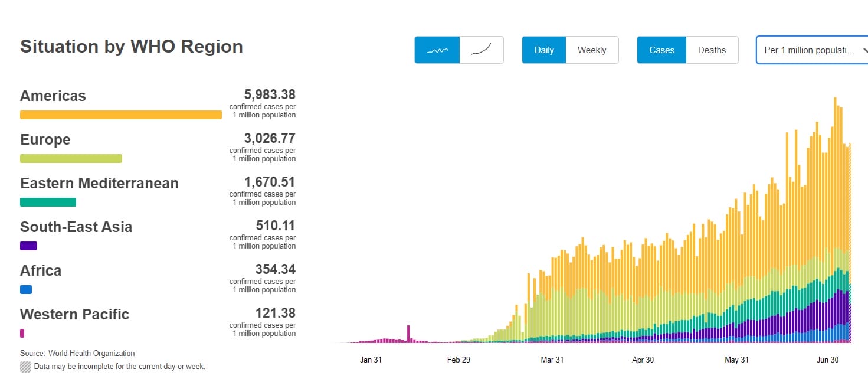868x382 pixels.
Task: Switch to Weekly view
Action: pos(592,50)
